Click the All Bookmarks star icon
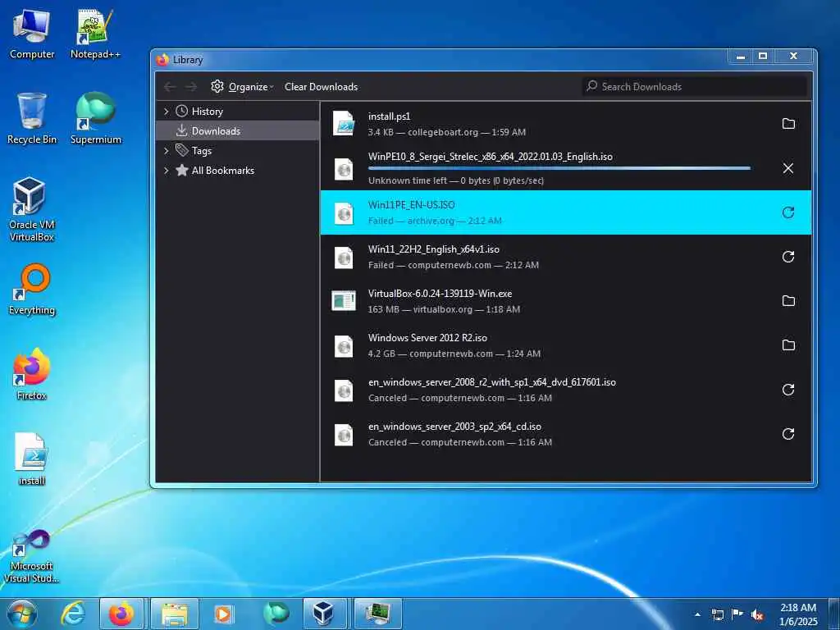 (x=181, y=171)
